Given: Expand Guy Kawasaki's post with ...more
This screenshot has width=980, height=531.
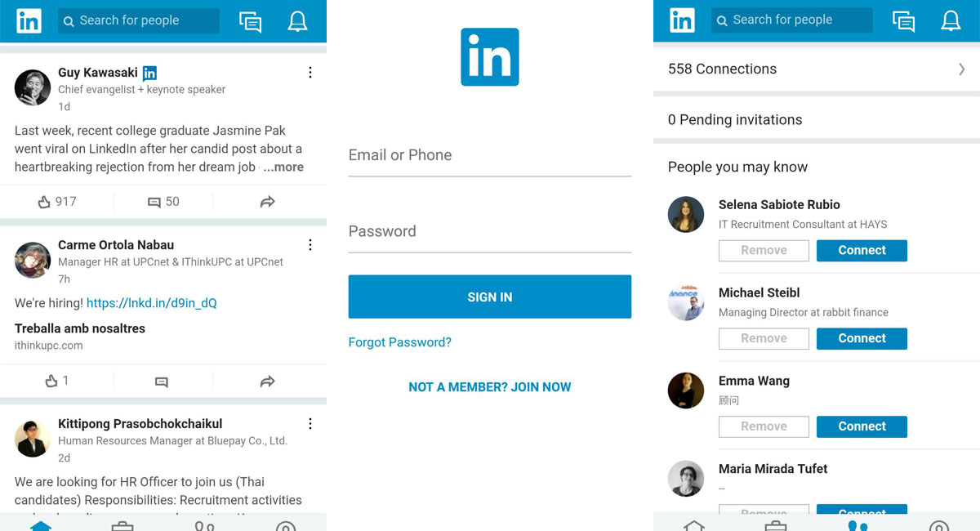Looking at the screenshot, I should click(x=283, y=167).
